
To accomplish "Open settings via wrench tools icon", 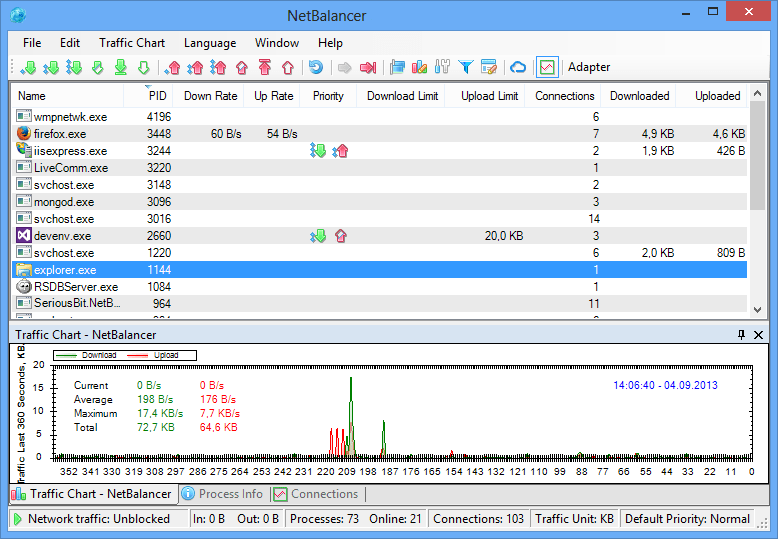I will 442,67.
